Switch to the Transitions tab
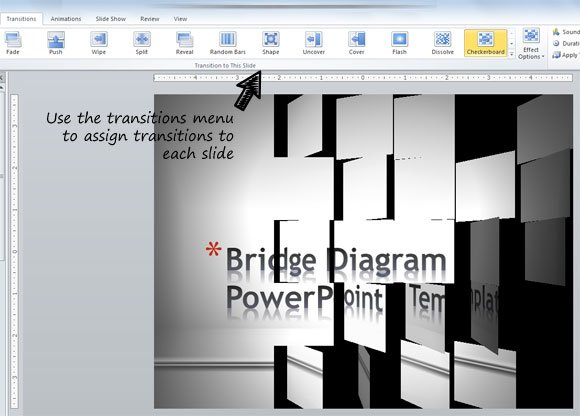This screenshot has height=416, width=580. tap(21, 19)
